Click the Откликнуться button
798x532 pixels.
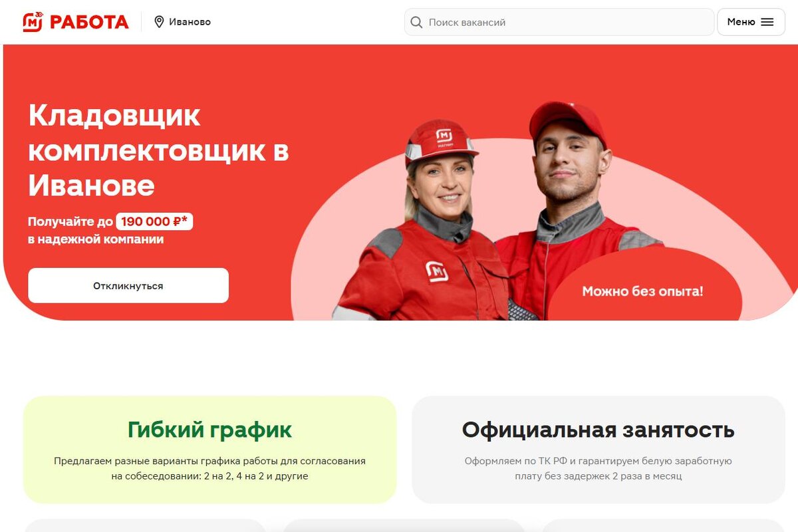point(128,285)
